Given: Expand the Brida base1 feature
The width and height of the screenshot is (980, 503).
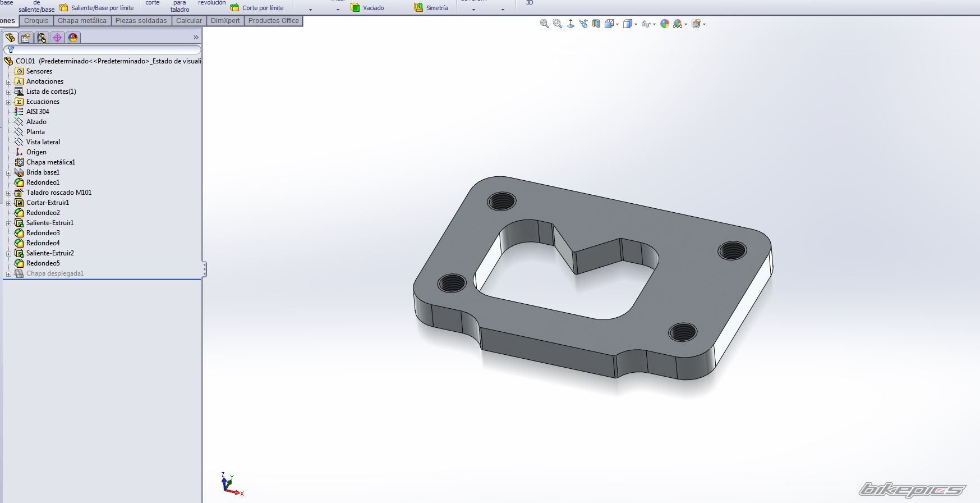Looking at the screenshot, I should 8,172.
